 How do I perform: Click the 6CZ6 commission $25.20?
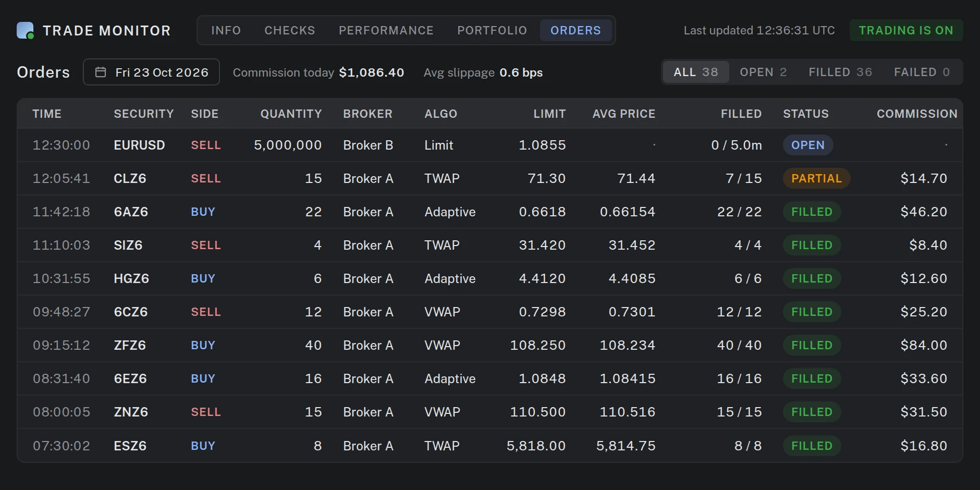[924, 312]
